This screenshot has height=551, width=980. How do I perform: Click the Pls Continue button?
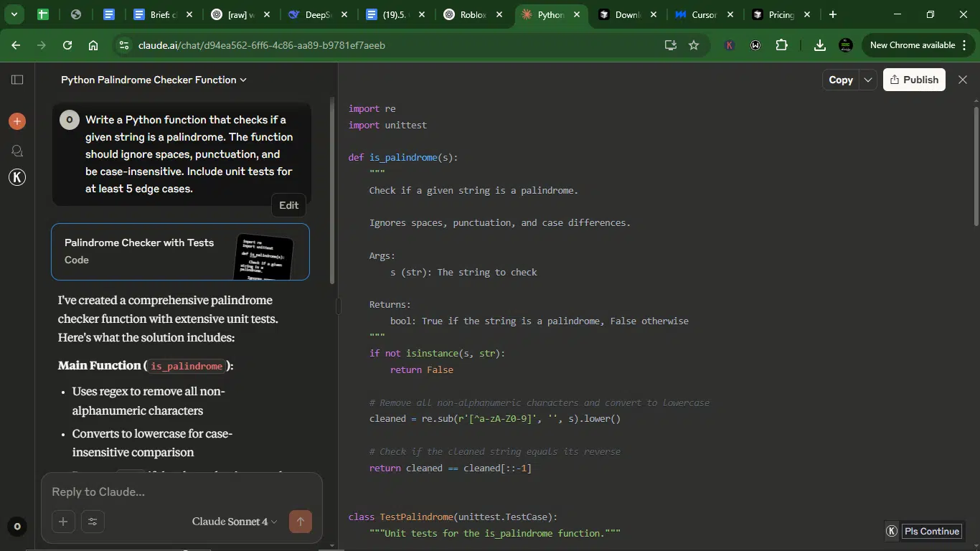point(932,531)
